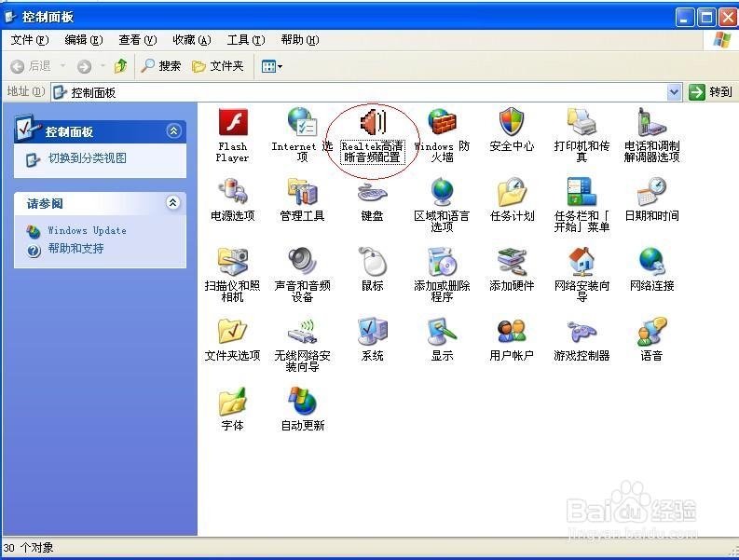The width and height of the screenshot is (739, 560).
Task: Open 语音 icon
Action: (651, 331)
